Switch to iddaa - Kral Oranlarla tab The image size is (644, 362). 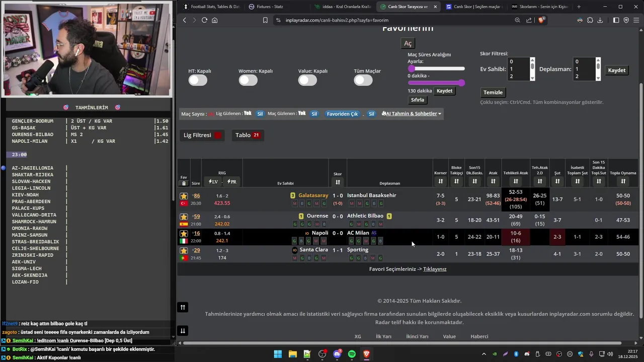342,7
